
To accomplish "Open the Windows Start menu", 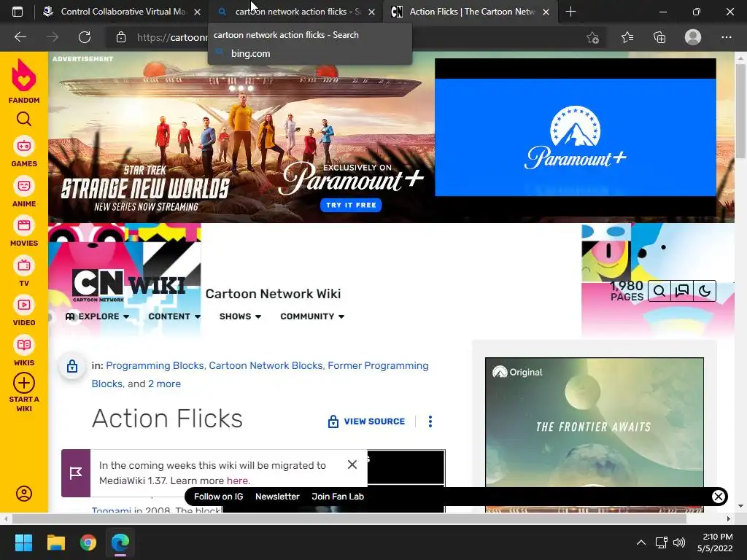I will point(23,542).
